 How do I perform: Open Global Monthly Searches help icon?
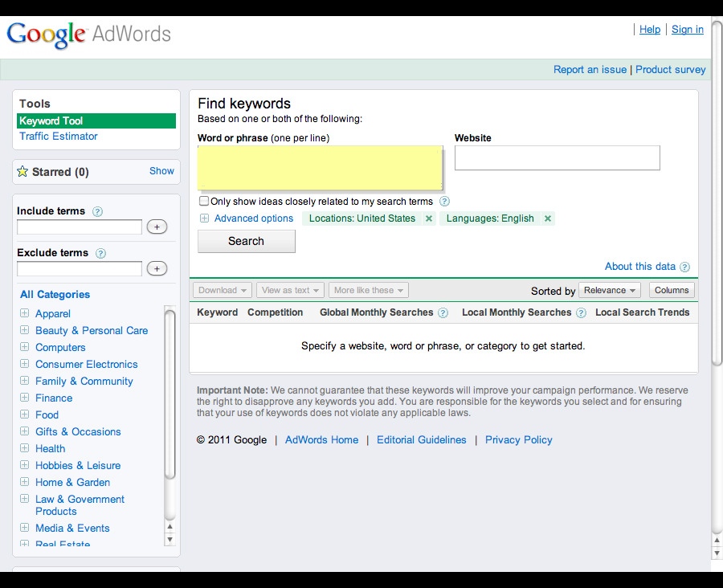coord(443,313)
